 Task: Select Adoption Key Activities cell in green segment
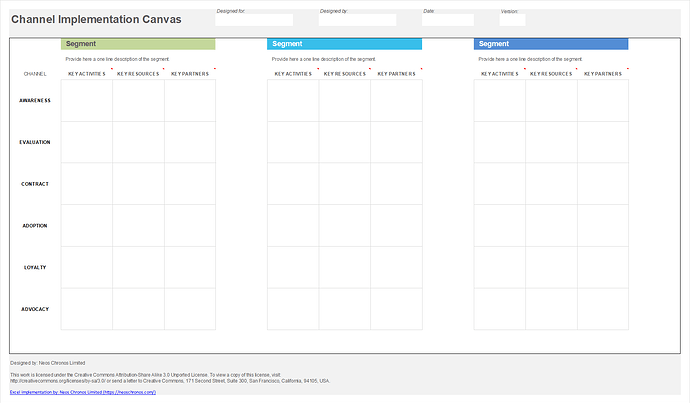pos(87,226)
